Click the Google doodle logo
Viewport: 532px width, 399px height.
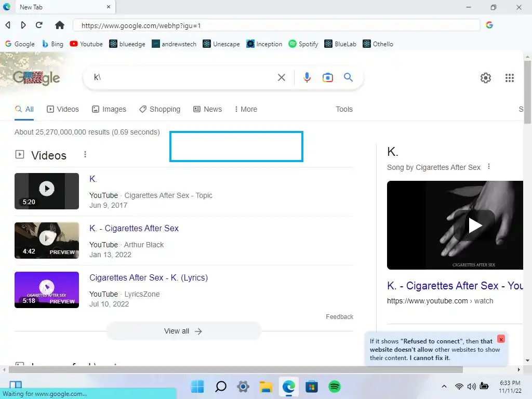point(36,78)
